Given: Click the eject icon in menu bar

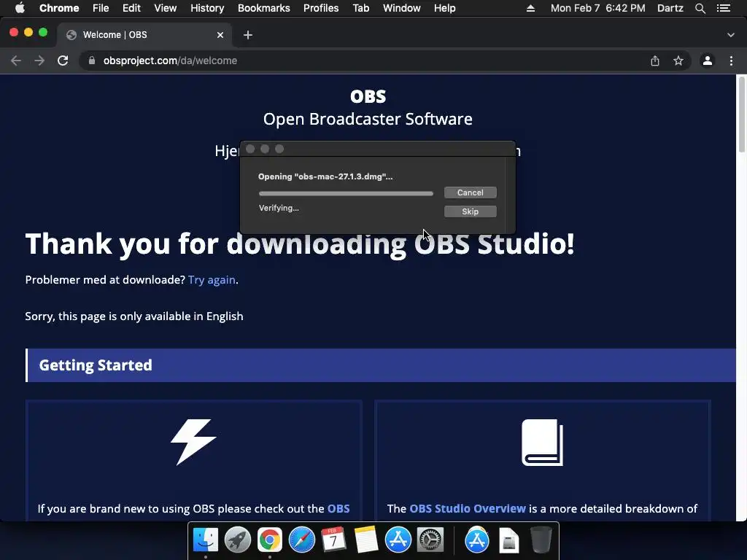Looking at the screenshot, I should point(530,8).
